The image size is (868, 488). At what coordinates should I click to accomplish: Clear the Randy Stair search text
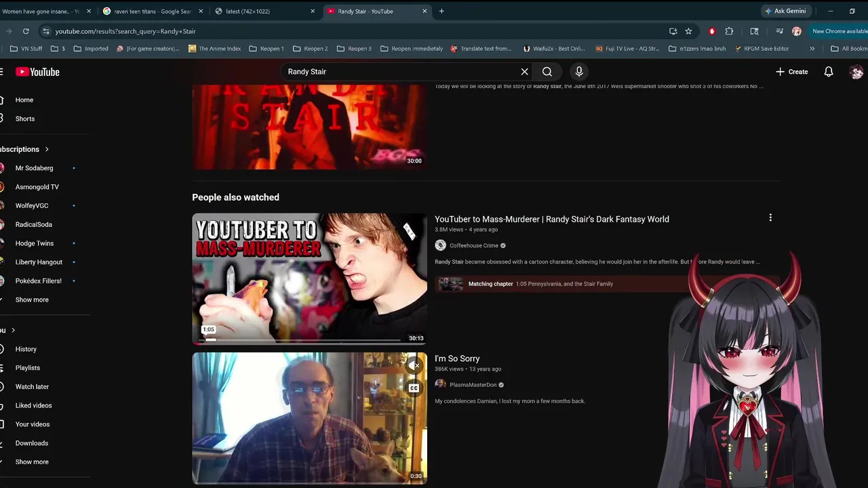(524, 72)
